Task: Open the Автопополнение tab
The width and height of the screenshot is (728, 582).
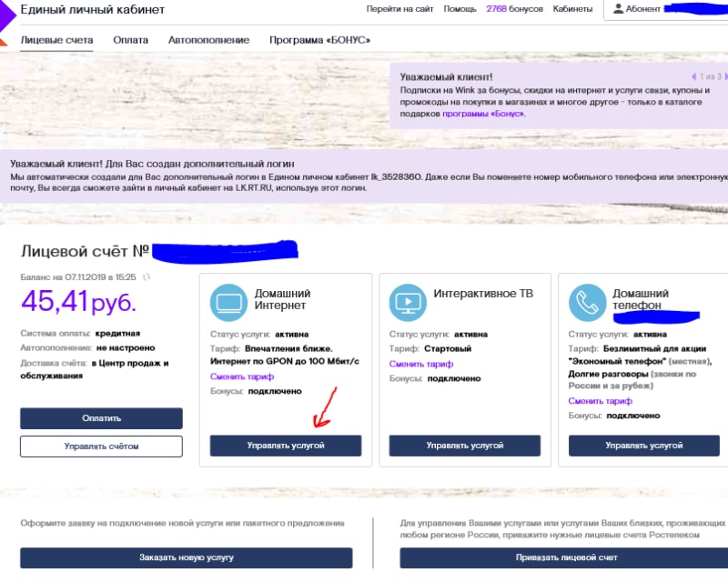Action: [x=208, y=40]
